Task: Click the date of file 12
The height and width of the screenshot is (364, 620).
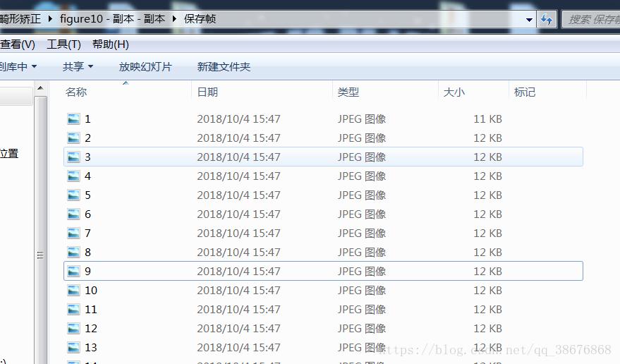Action: pos(238,329)
